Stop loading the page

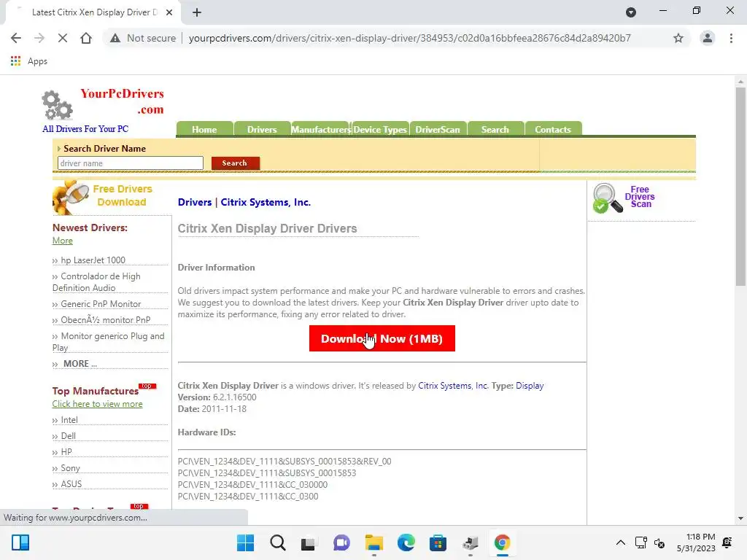pyautogui.click(x=63, y=38)
